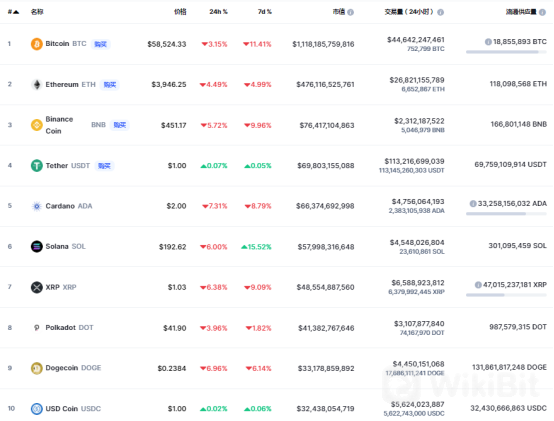Screen dimensions: 554x421
Task: Click the USD Coin logo
Action: 37,409
